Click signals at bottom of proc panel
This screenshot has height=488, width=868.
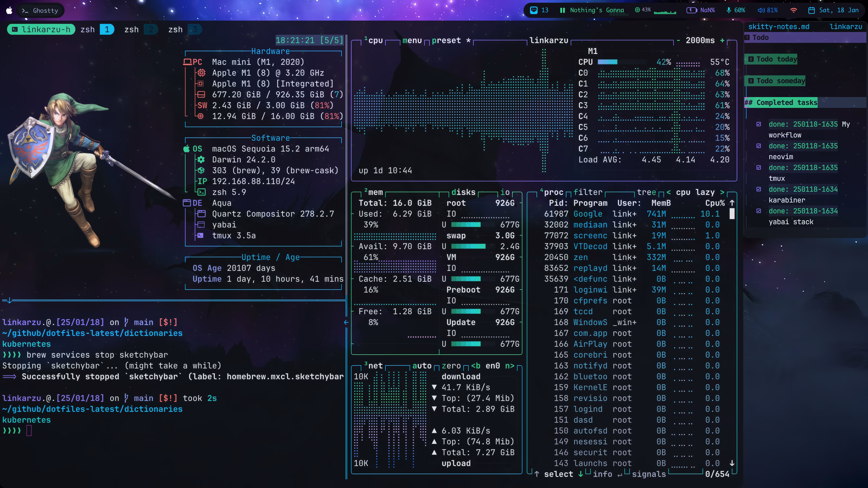pos(649,474)
